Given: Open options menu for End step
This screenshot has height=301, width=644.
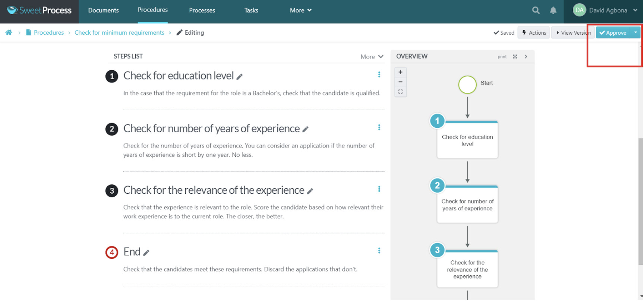Looking at the screenshot, I should point(379,251).
